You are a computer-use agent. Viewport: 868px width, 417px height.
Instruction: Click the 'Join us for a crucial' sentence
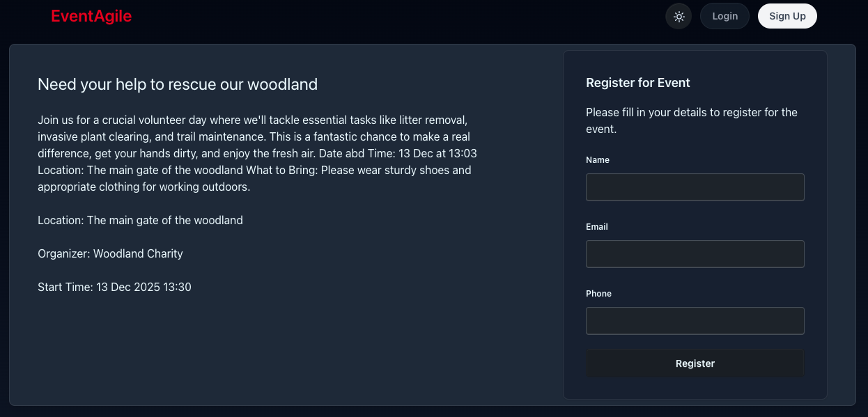(x=139, y=120)
